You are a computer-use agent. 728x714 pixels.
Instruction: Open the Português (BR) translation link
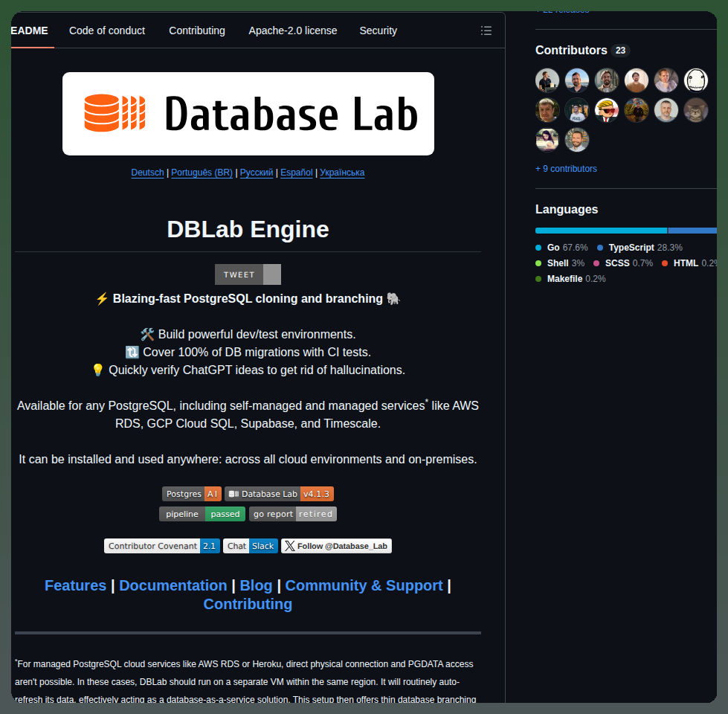(202, 173)
